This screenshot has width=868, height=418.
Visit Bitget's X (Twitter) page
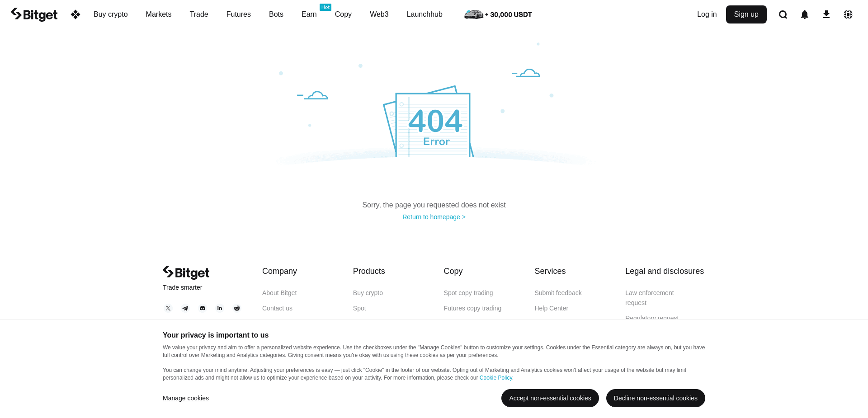[168, 308]
